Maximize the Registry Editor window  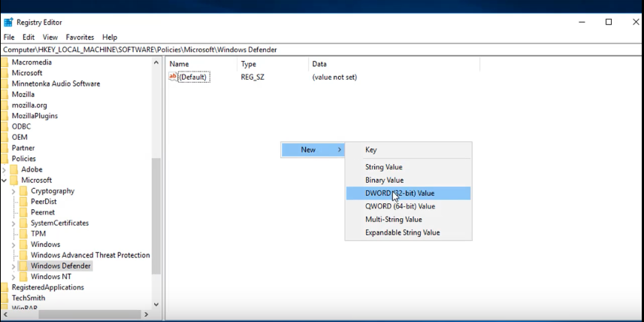[609, 23]
